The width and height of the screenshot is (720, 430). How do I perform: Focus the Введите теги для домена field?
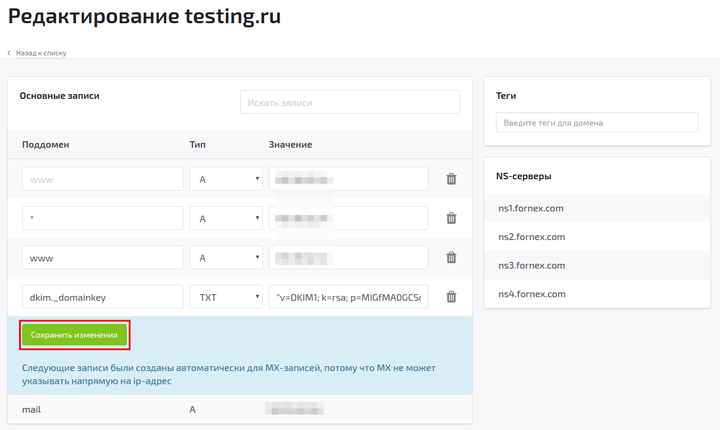click(597, 122)
